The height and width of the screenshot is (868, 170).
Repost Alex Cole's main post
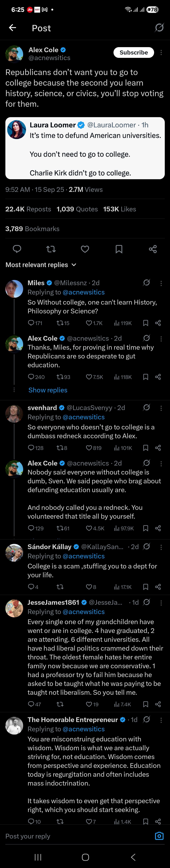pyautogui.click(x=51, y=249)
